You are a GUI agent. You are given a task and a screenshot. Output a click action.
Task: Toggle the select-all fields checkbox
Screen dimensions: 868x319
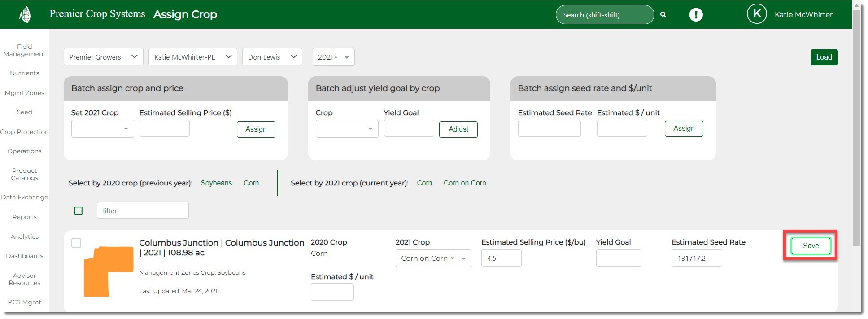[79, 211]
